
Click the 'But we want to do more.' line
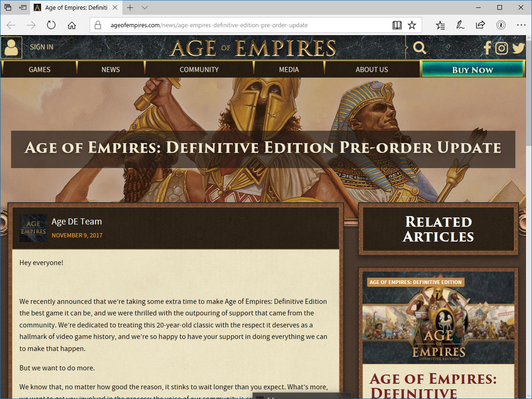pyautogui.click(x=57, y=368)
